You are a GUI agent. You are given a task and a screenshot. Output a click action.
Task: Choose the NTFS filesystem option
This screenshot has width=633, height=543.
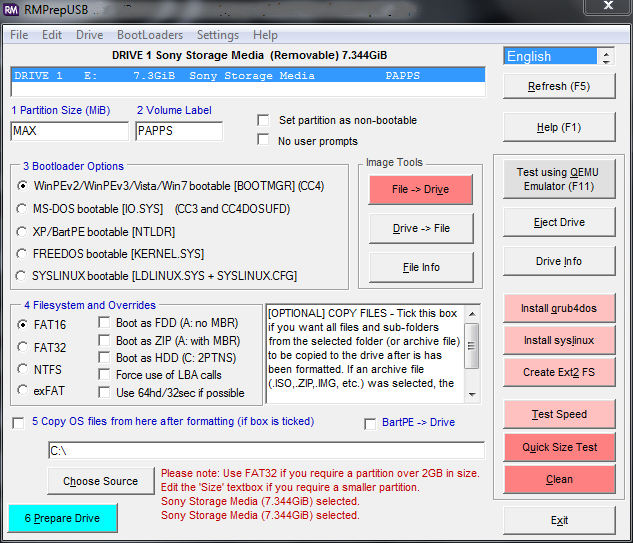[x=24, y=369]
